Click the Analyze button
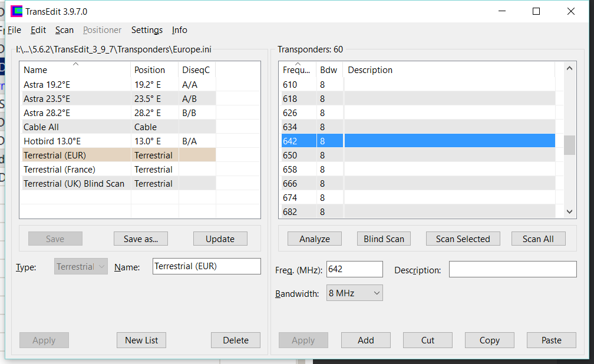 [x=315, y=239]
